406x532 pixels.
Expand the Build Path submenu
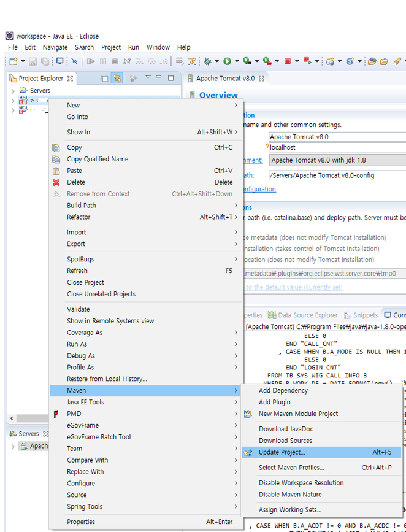pyautogui.click(x=147, y=206)
